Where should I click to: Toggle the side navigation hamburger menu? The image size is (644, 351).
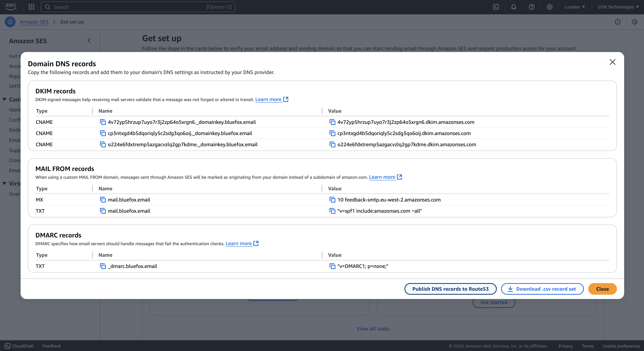tap(10, 22)
